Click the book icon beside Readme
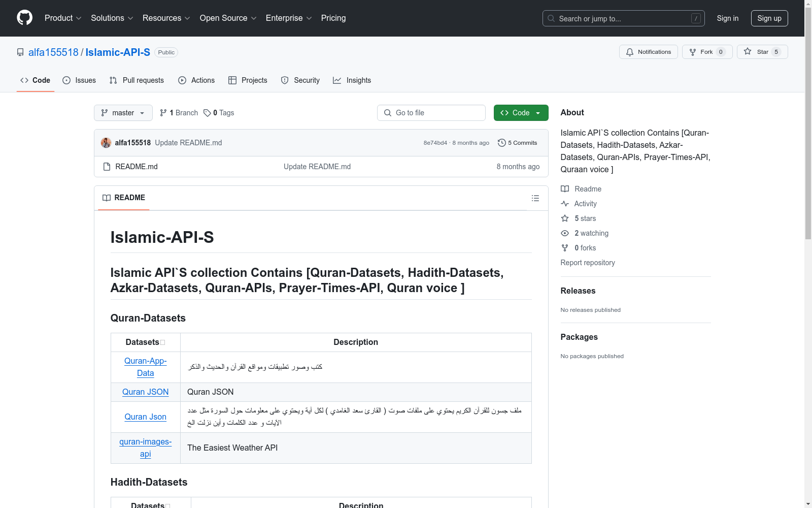The width and height of the screenshot is (812, 508). [565, 189]
